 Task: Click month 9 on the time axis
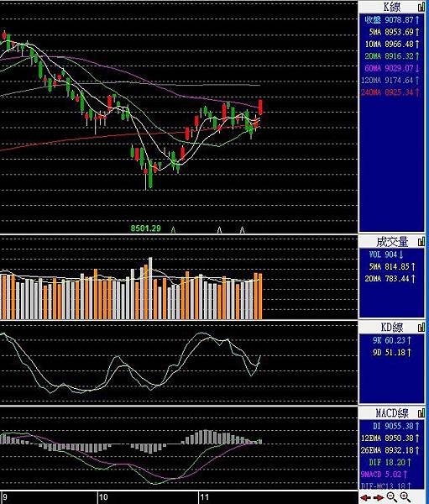pos(4,497)
